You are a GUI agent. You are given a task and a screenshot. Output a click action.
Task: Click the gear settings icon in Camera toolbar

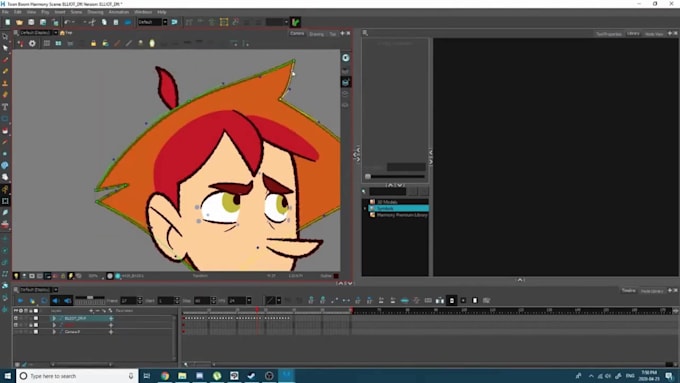(x=32, y=43)
